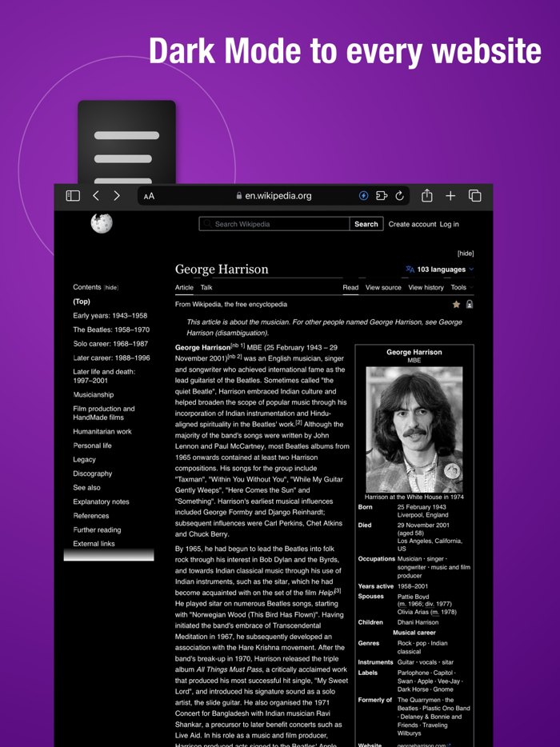560x747 pixels.
Task: Open the Dhani Harrison link
Action: pos(418,622)
